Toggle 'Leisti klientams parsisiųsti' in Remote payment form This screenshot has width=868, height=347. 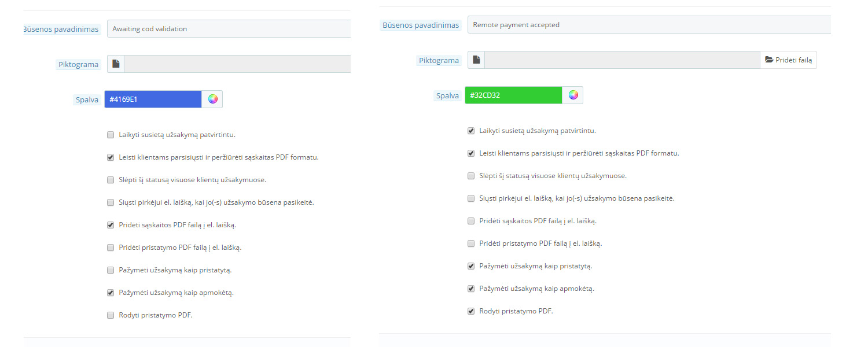point(471,153)
